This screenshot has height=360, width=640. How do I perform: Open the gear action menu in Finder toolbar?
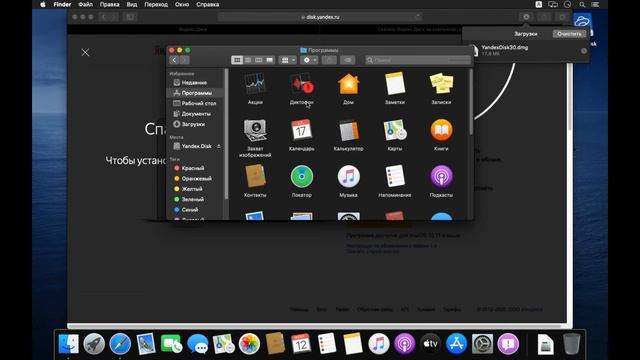[309, 60]
